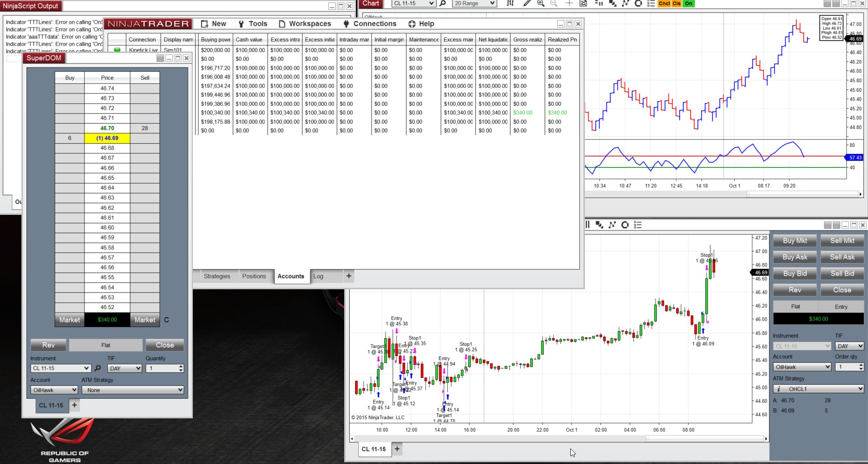The height and width of the screenshot is (464, 868).
Task: Open strategies icon in top chart toolbar
Action: (638, 4)
